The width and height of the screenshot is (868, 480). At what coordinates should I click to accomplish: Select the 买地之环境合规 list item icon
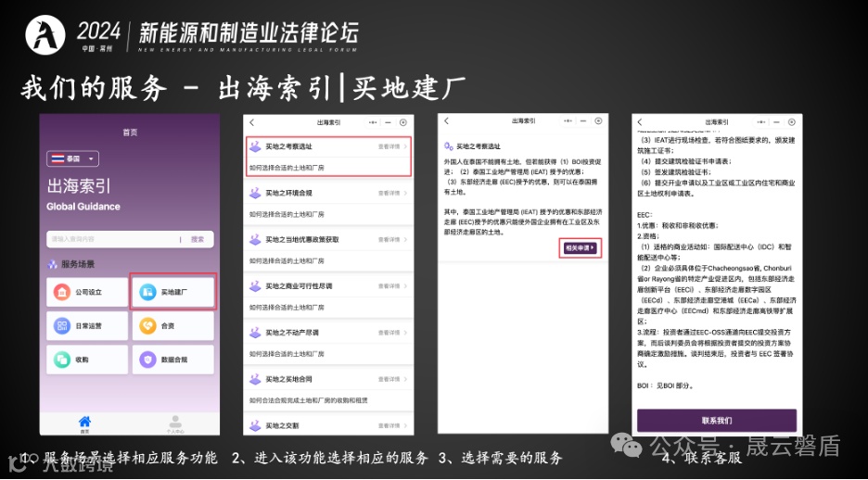pyautogui.click(x=255, y=193)
